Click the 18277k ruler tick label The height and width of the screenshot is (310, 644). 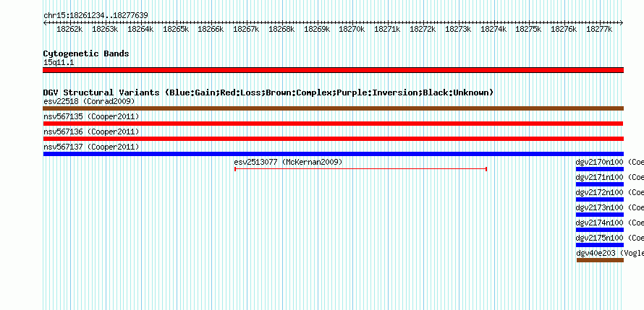tap(599, 30)
